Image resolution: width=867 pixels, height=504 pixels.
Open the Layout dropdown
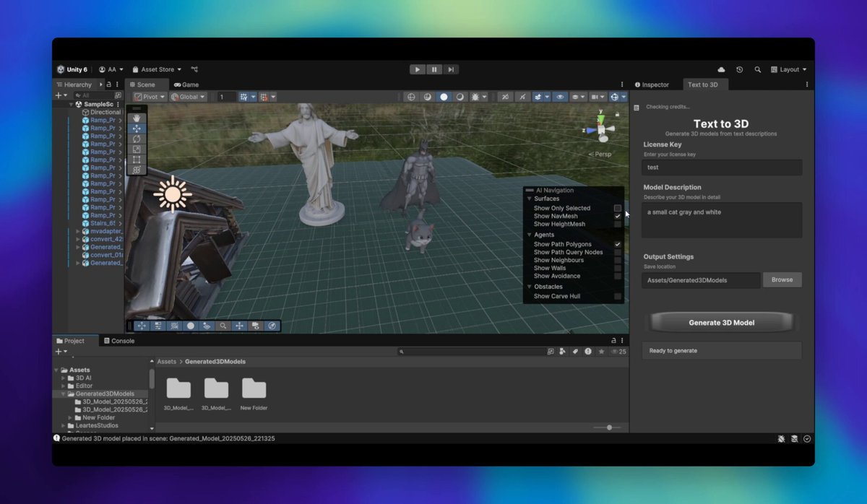[789, 69]
